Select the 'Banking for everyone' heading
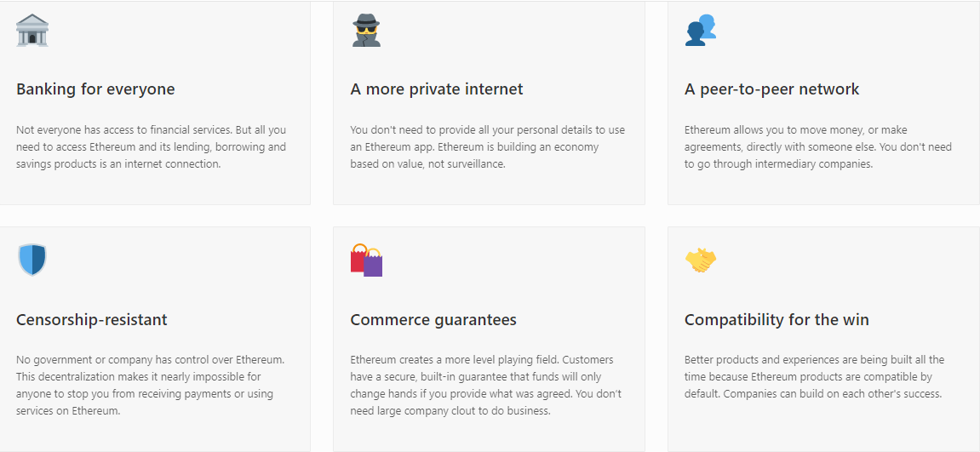The width and height of the screenshot is (980, 452). click(95, 89)
